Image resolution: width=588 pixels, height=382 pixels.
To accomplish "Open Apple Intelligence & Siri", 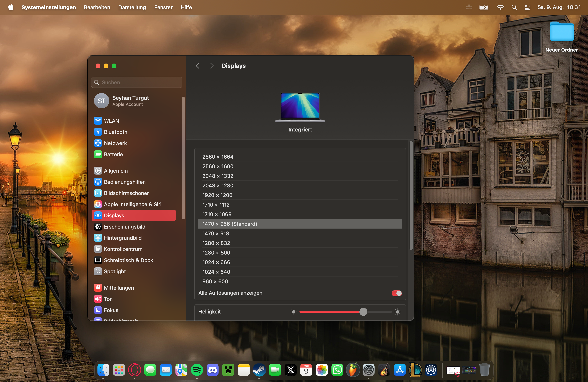I will click(x=134, y=204).
